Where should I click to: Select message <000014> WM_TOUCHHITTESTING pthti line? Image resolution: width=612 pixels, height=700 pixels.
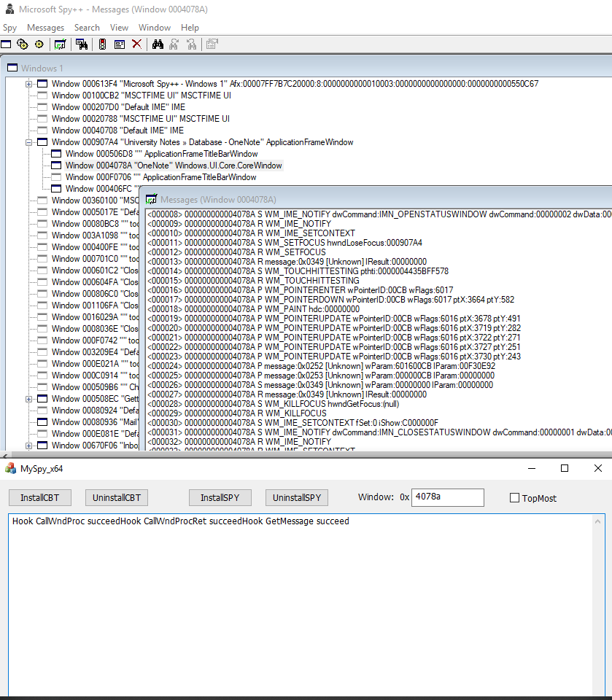point(298,271)
